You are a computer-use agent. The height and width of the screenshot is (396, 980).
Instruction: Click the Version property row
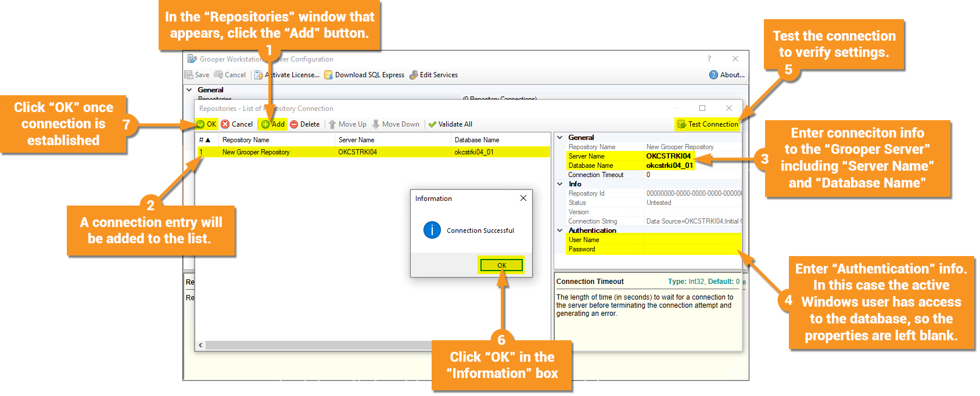pos(654,212)
